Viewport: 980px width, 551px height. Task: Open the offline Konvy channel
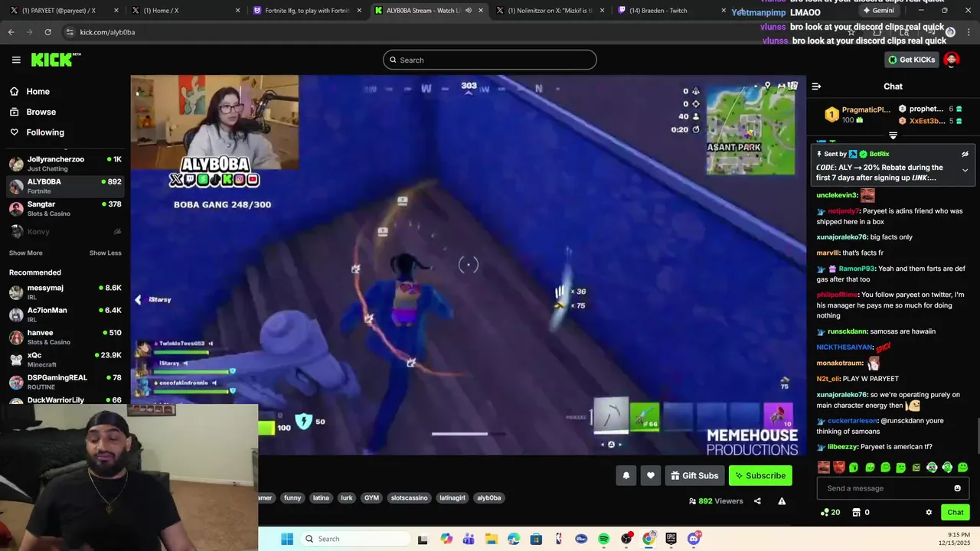[65, 231]
